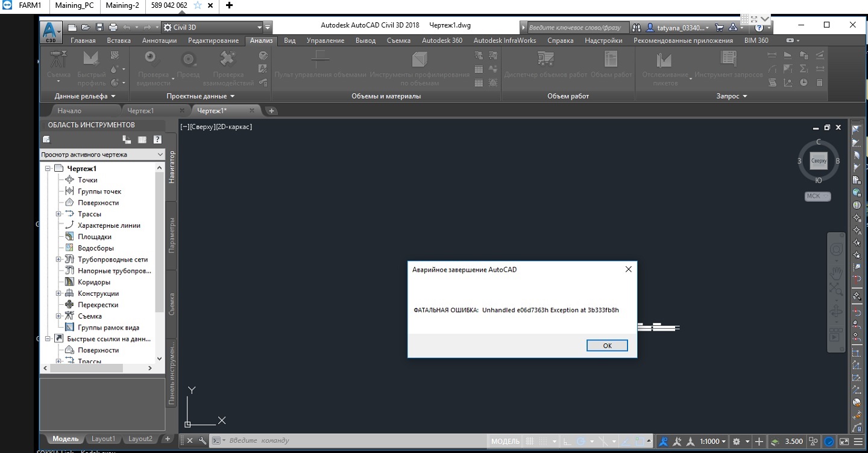Switch to Layout1 tab
The width and height of the screenshot is (868, 453).
(103, 439)
